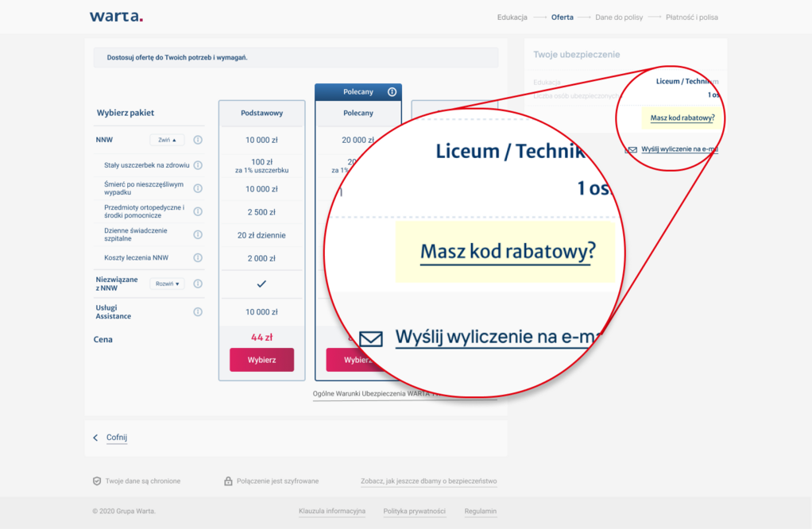Viewport: 812px width, 529px height.
Task: Open Płatność i polisa step
Action: pos(692,17)
